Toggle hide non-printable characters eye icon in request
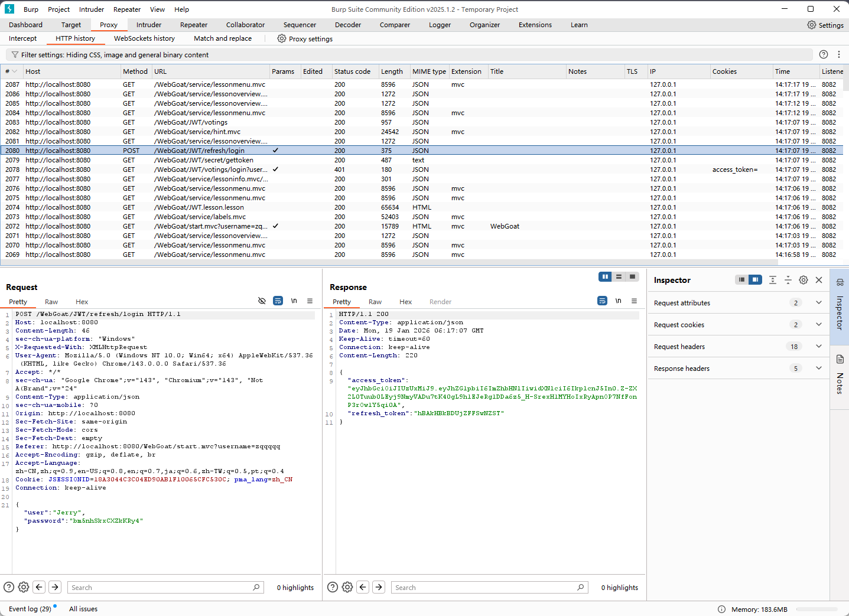Viewport: 849px width, 616px height. [262, 301]
